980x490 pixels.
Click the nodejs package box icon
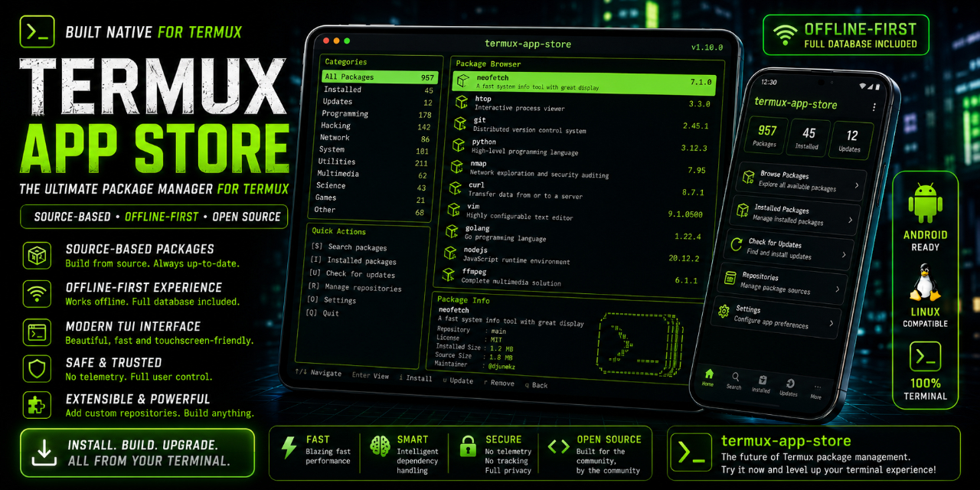(x=450, y=253)
